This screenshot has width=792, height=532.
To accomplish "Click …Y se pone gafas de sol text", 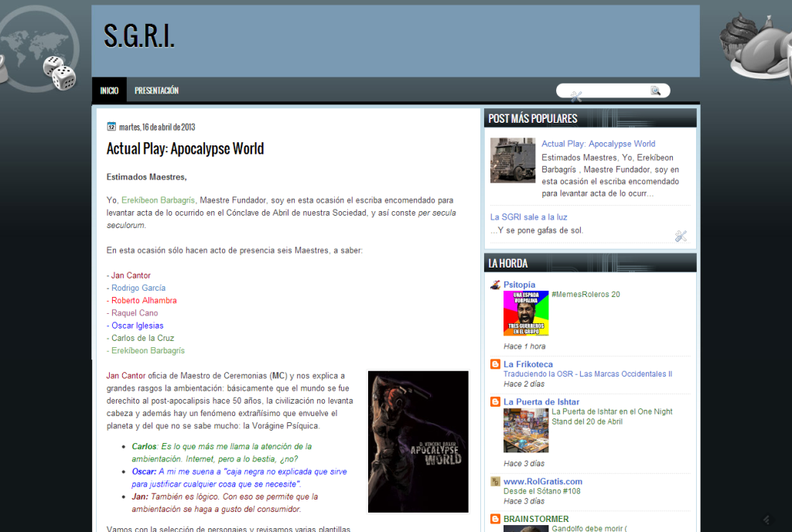I will pos(537,230).
